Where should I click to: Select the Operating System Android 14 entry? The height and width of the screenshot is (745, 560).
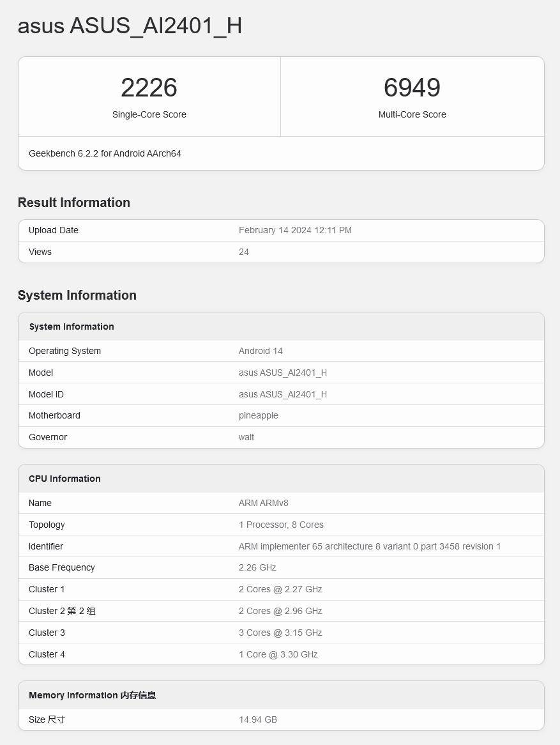coord(261,351)
